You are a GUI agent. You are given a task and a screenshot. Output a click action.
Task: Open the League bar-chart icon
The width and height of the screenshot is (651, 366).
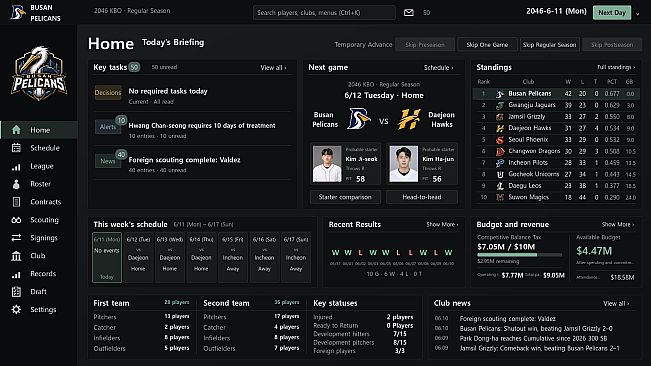point(16,166)
